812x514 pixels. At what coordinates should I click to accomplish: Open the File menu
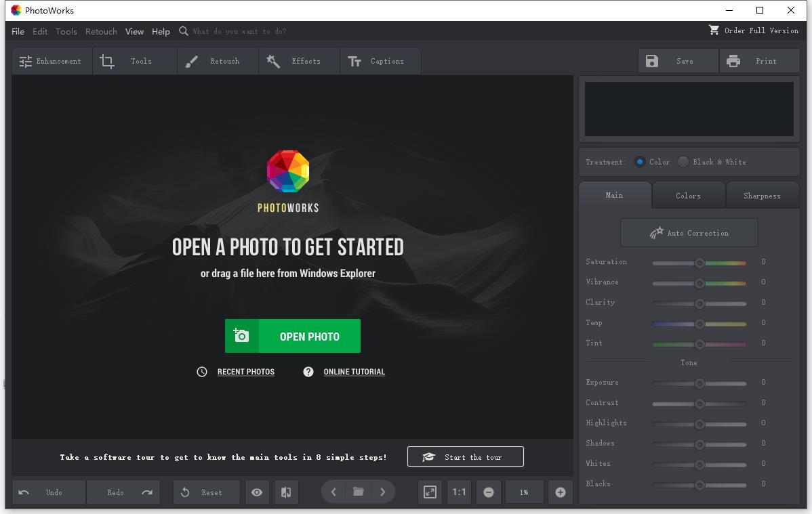coord(18,31)
